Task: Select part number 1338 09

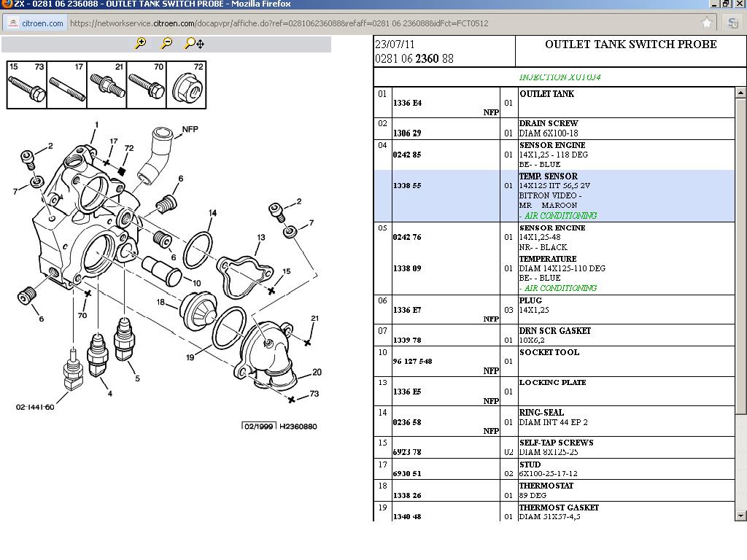Action: pyautogui.click(x=407, y=268)
